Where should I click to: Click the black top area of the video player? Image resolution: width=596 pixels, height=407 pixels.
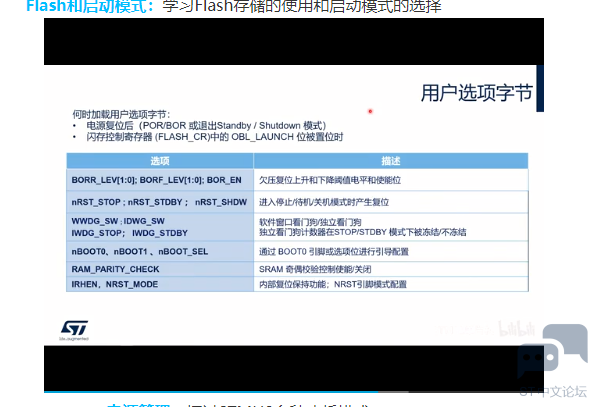294,41
